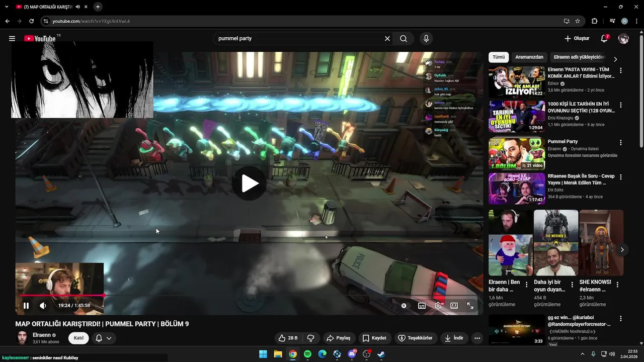Image resolution: width=644 pixels, height=362 pixels.
Task: Open more actions three-dot menu below video
Action: (x=477, y=338)
